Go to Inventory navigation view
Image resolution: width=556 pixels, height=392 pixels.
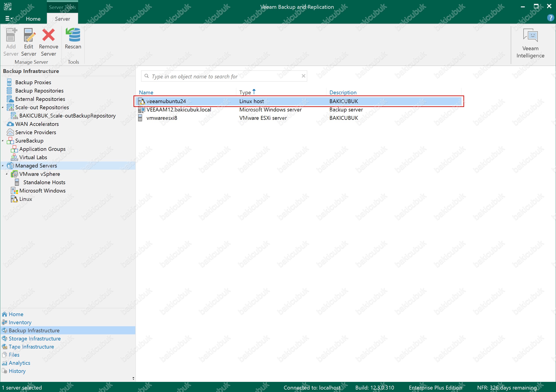point(20,322)
